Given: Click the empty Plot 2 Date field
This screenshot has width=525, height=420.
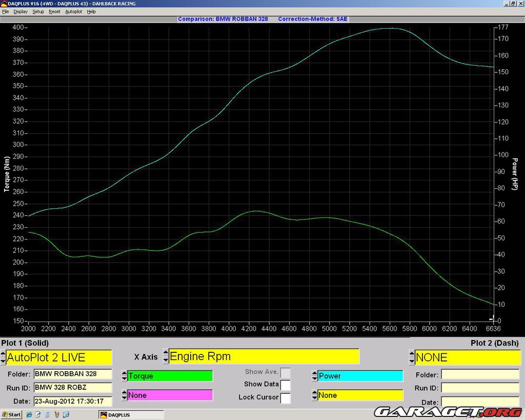Looking at the screenshot, I should coord(480,402).
